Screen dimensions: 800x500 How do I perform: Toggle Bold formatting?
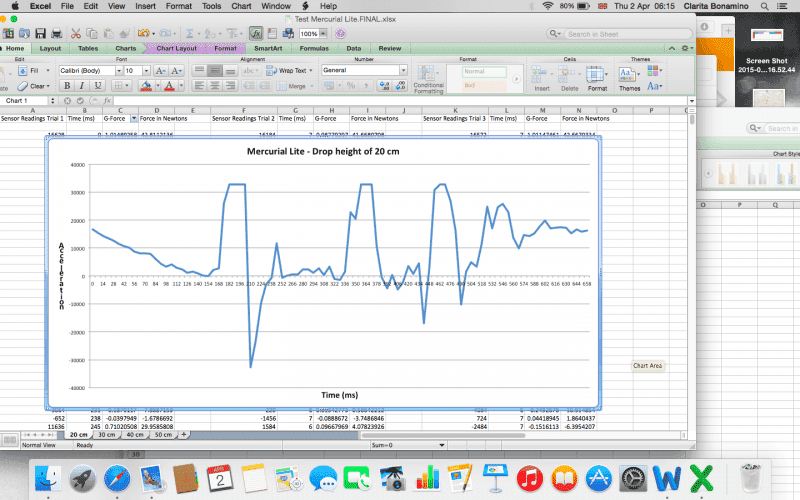(x=67, y=86)
